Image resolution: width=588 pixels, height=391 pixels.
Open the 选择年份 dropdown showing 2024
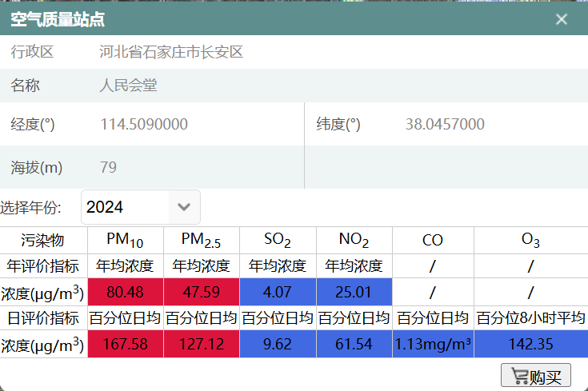(141, 207)
